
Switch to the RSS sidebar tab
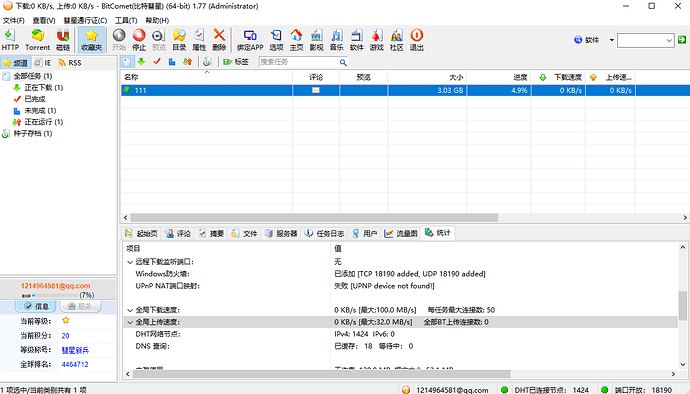click(70, 63)
